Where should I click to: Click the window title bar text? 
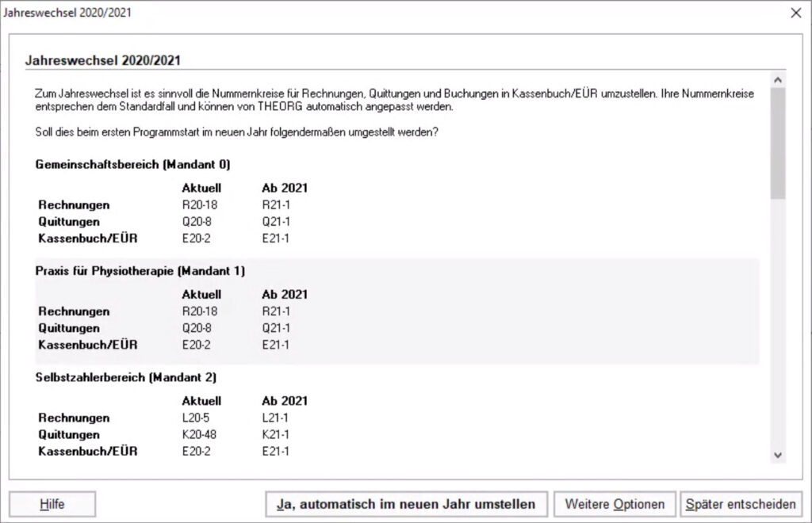tap(68, 13)
